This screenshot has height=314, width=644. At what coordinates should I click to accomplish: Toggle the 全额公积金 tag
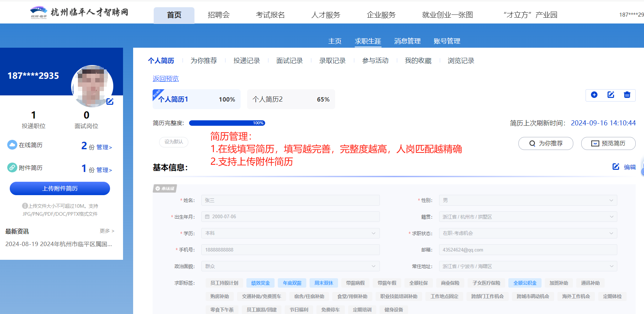click(525, 283)
